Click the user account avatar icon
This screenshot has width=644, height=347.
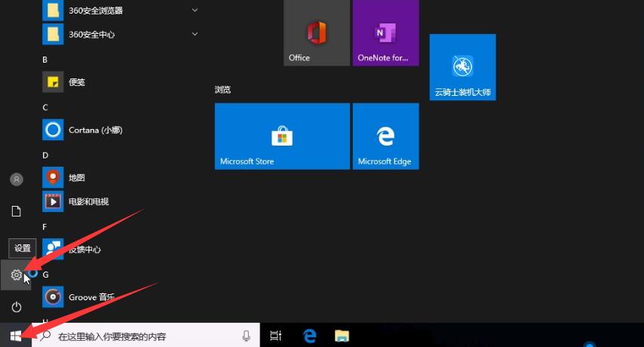coord(17,180)
